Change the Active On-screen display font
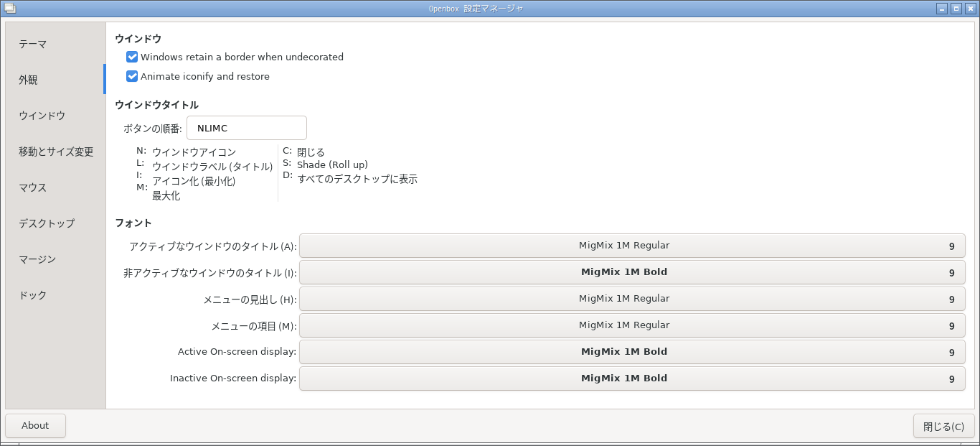Image resolution: width=980 pixels, height=446 pixels. [632, 352]
